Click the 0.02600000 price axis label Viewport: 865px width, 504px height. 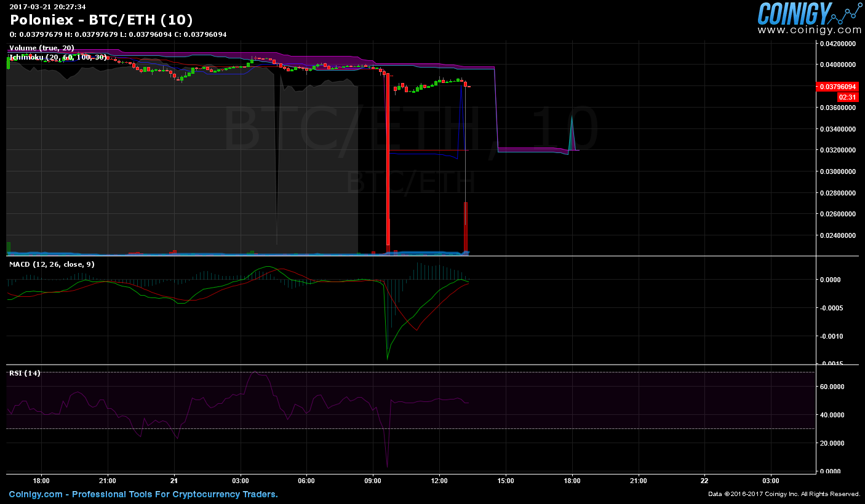pos(838,214)
